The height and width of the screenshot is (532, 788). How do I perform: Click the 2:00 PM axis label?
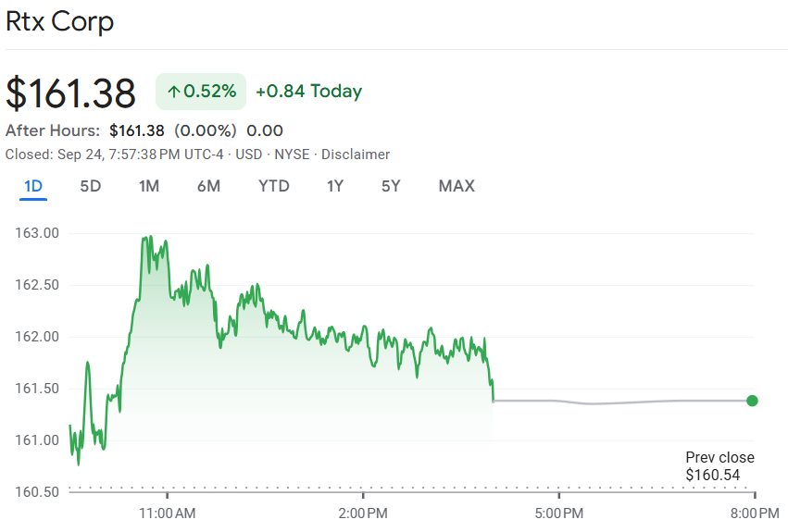click(x=363, y=513)
